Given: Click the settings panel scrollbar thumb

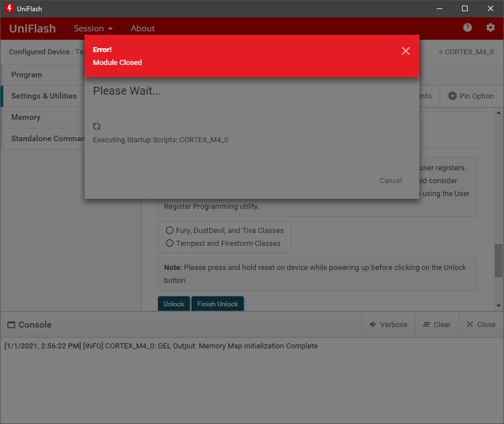Looking at the screenshot, I should [498, 260].
